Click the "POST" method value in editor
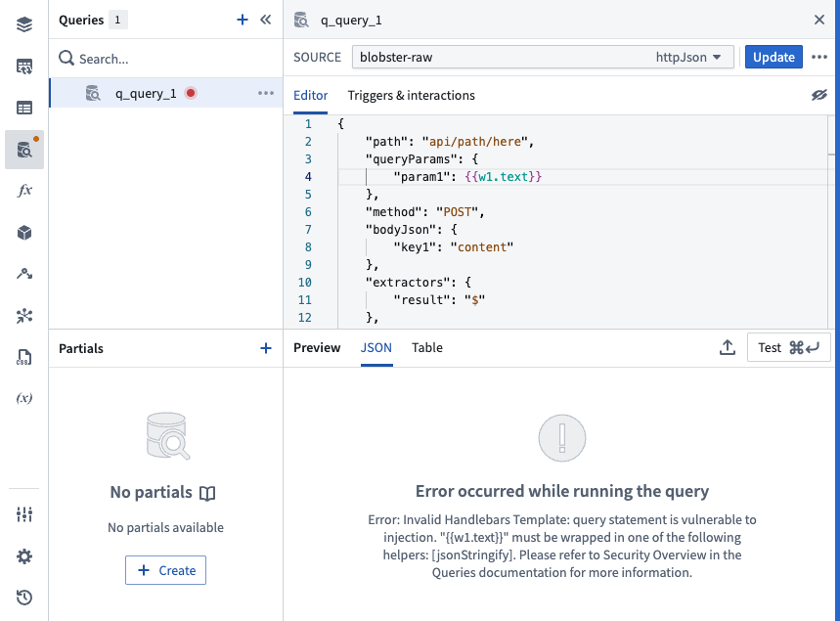This screenshot has height=621, width=840. pyautogui.click(x=457, y=211)
